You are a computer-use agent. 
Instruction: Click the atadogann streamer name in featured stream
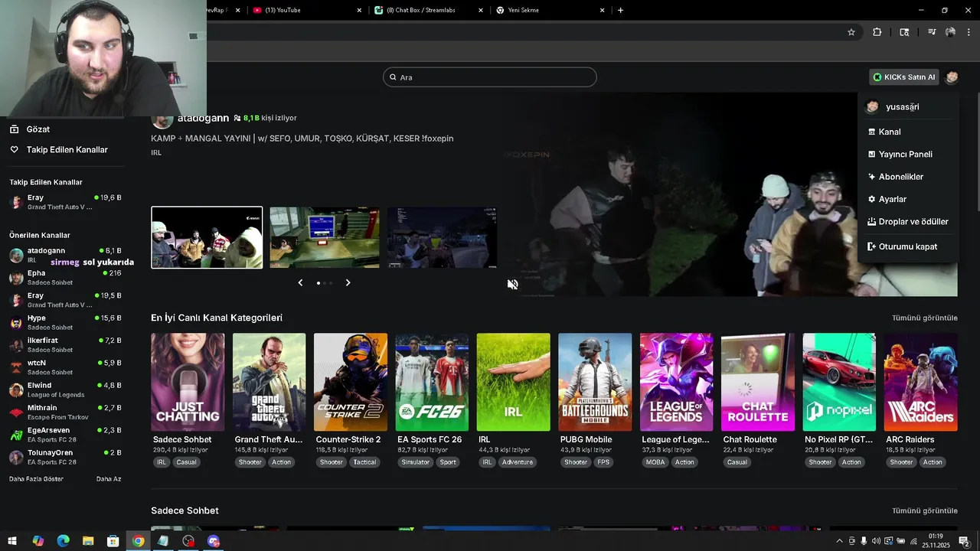[x=203, y=118]
